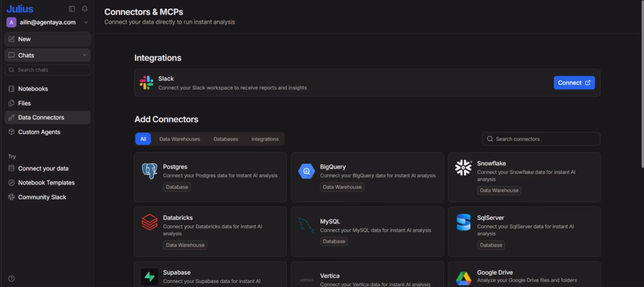The image size is (644, 287).
Task: Click the Julius logo
Action: [x=19, y=9]
